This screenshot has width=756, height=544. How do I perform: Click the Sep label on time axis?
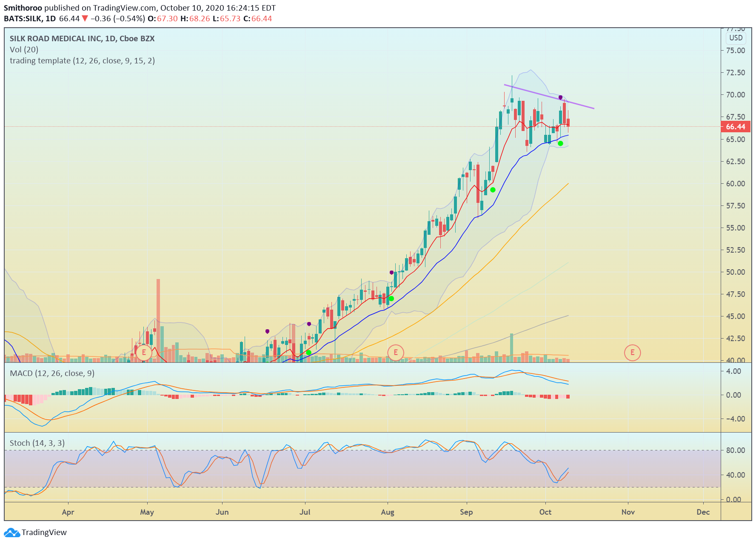(x=466, y=512)
